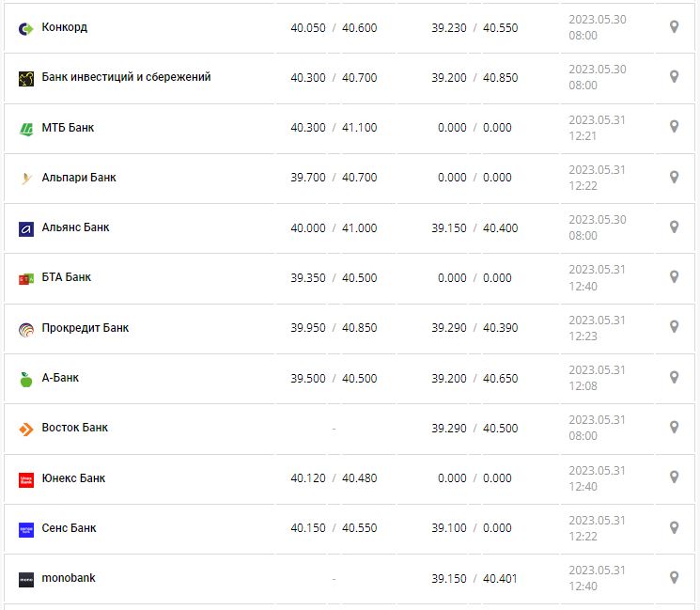Click the МТБ Банк name link
Image resolution: width=700 pixels, height=610 pixels.
68,127
